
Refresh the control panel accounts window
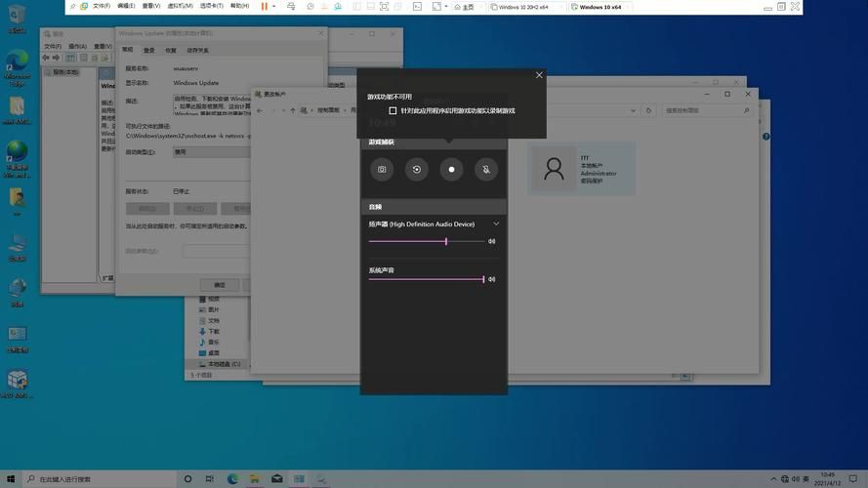pyautogui.click(x=648, y=110)
